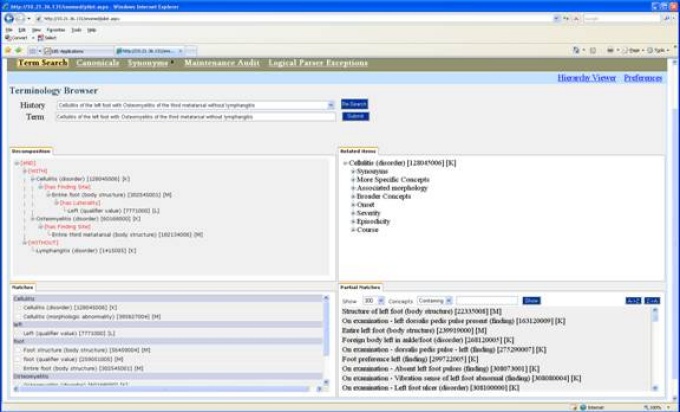
Task: Click the Hierarchy Viewer link
Action: coord(585,78)
